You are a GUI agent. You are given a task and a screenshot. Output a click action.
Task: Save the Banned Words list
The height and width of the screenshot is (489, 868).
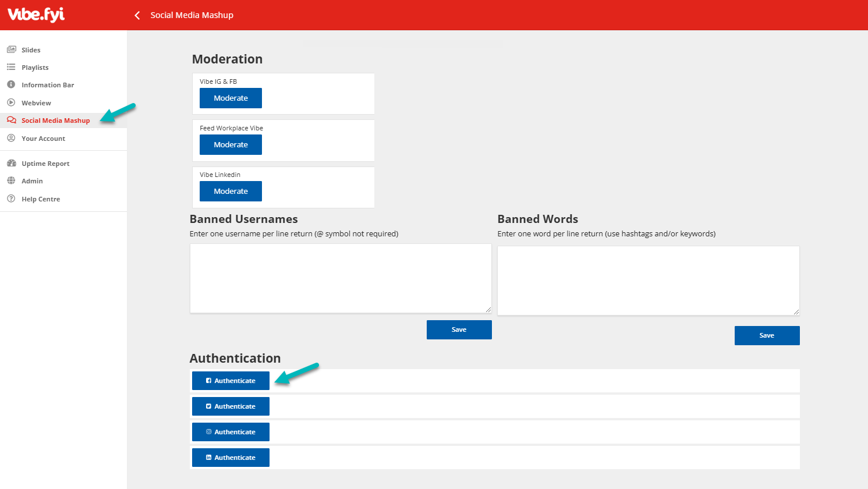(x=767, y=335)
